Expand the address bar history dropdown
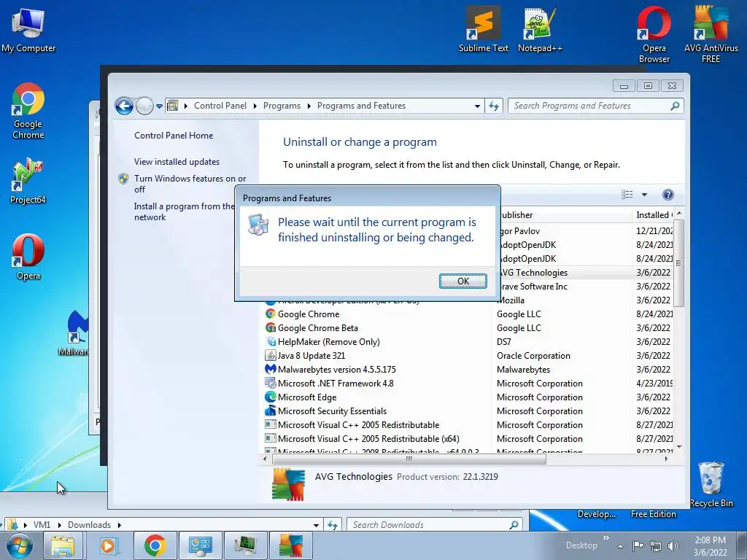The width and height of the screenshot is (747, 560). tap(477, 106)
